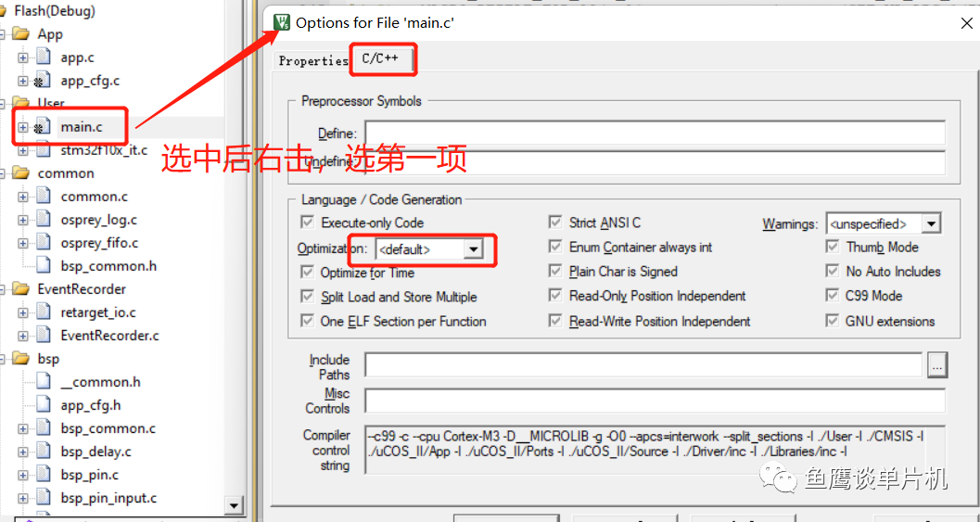This screenshot has width=980, height=522.
Task: Click the project tree scroll-down arrow
Action: [233, 505]
